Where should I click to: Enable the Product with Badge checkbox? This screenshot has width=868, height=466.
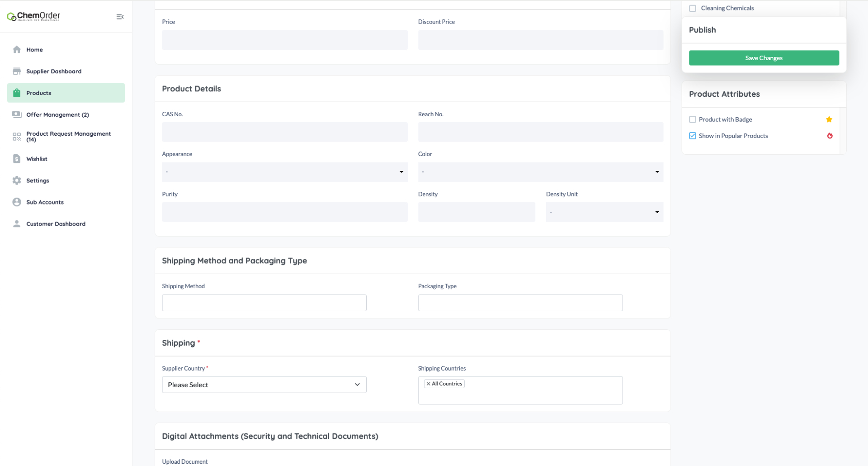pos(692,119)
